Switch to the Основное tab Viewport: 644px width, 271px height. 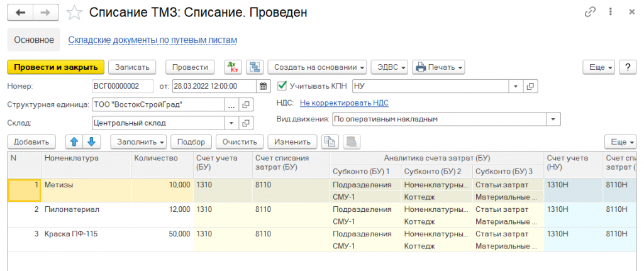click(34, 40)
